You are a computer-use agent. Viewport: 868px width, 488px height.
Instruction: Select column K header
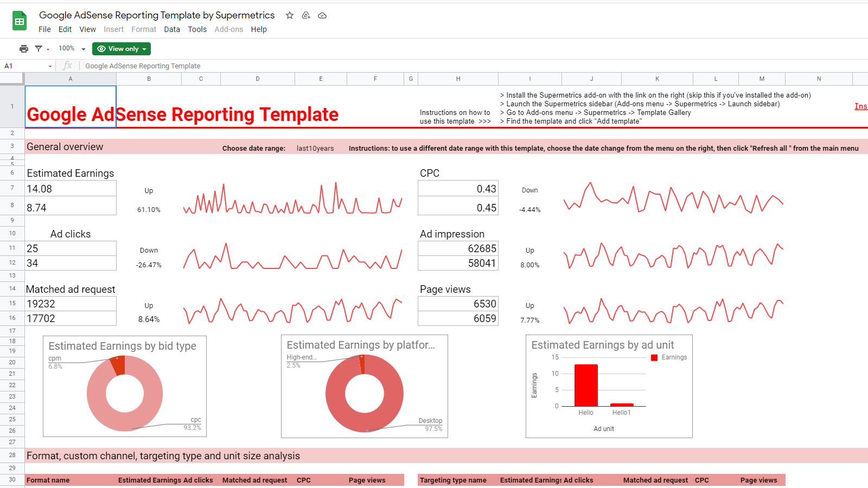coord(658,79)
